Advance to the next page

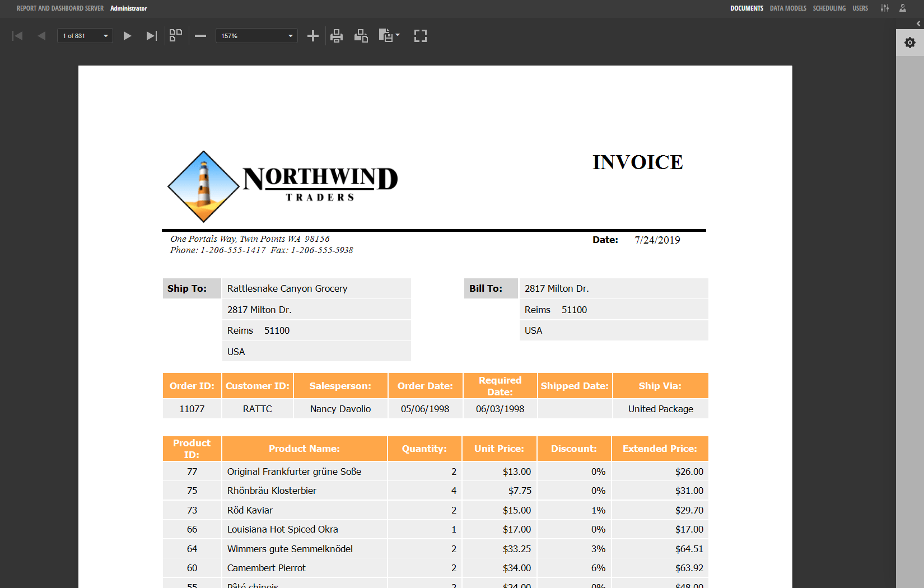click(x=127, y=35)
